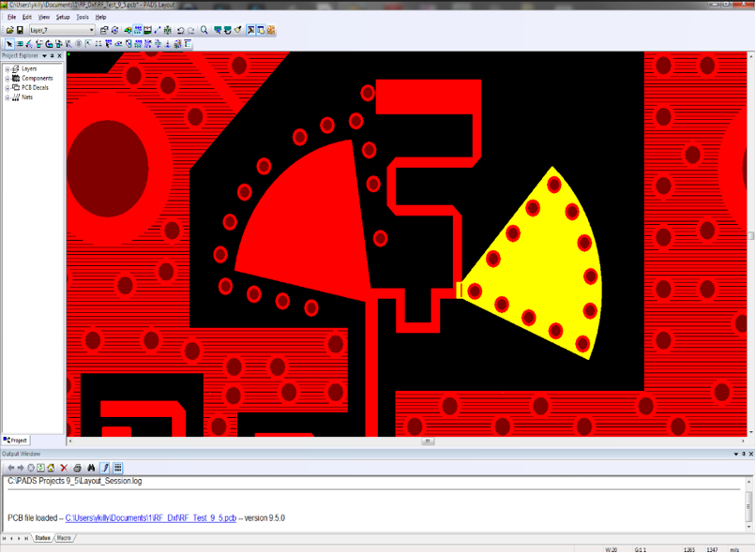
Task: Open the View menu
Action: pyautogui.click(x=44, y=17)
